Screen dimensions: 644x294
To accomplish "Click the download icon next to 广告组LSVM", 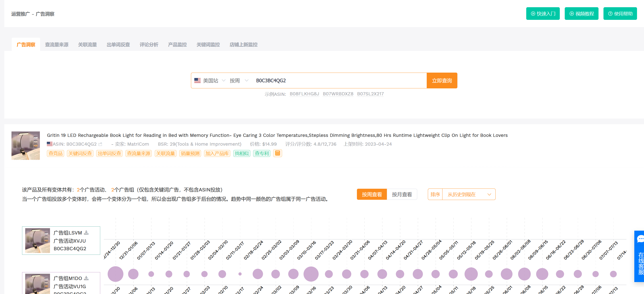I will (x=86, y=232).
